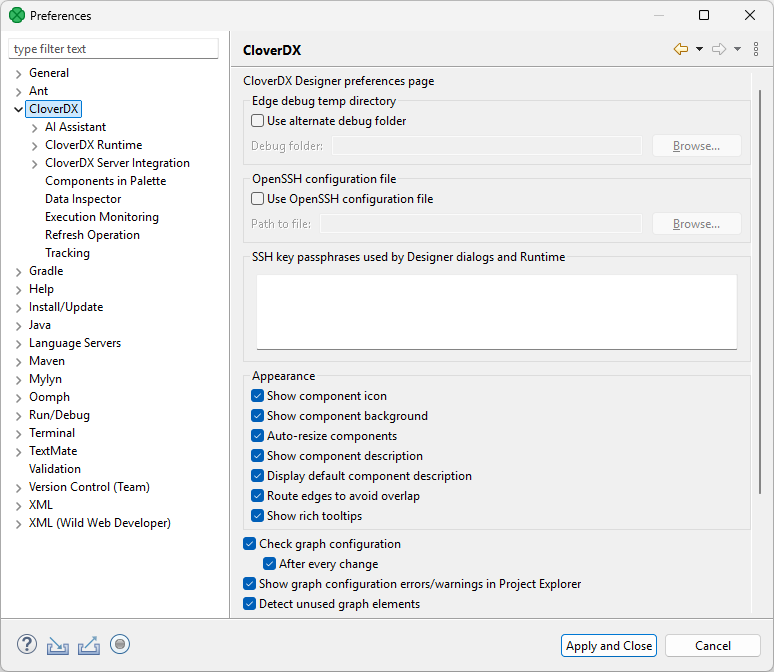Select the TextMate tree item
Screen dimensions: 774x672
(x=53, y=451)
